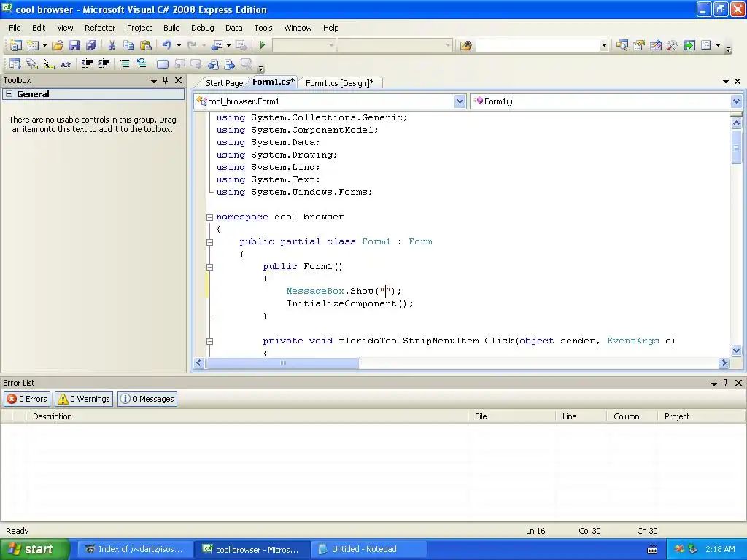Save Form1.cs with the floppy icon

(74, 45)
